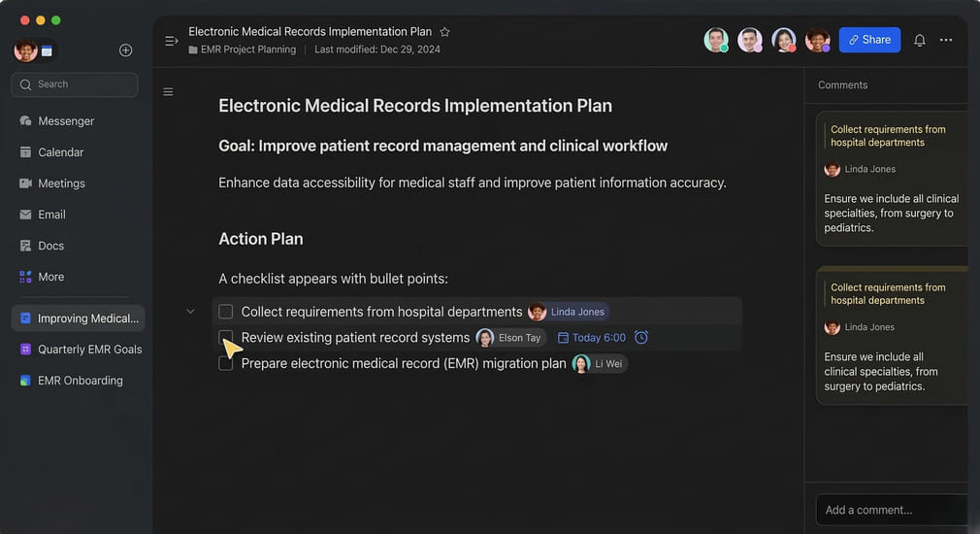
Task: Expand the More section in sidebar
Action: pyautogui.click(x=50, y=277)
